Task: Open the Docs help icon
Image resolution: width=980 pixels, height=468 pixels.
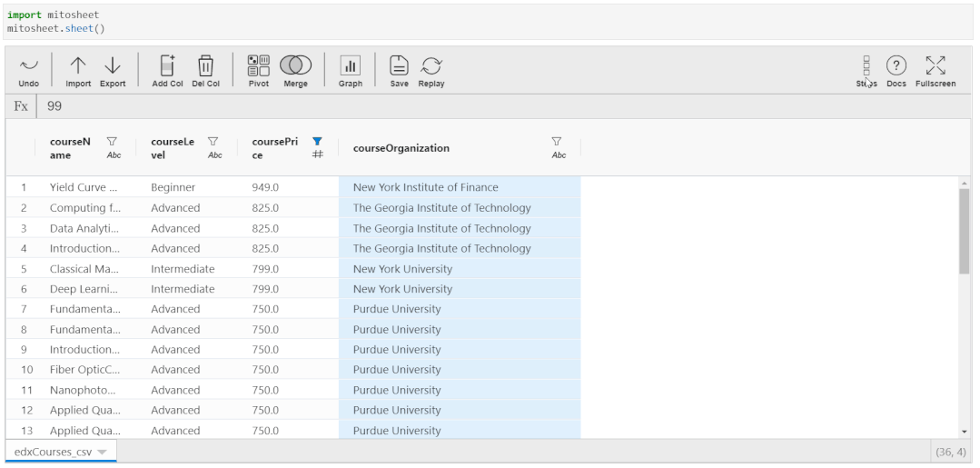Action: click(896, 65)
